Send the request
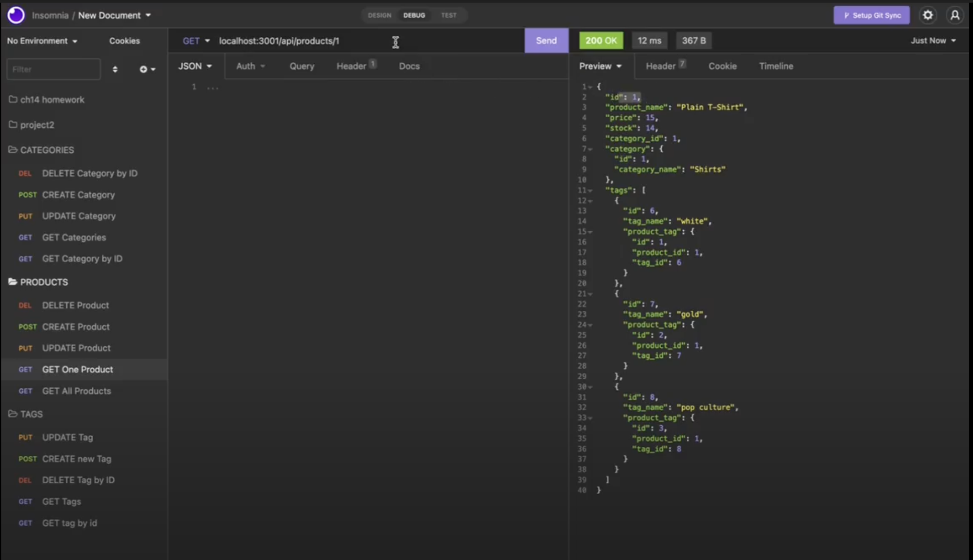This screenshot has width=973, height=560. click(x=546, y=41)
